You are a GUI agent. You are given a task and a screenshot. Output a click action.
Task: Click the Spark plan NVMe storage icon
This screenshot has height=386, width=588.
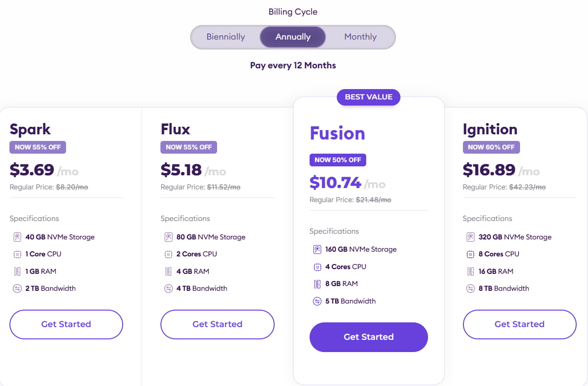pyautogui.click(x=17, y=237)
